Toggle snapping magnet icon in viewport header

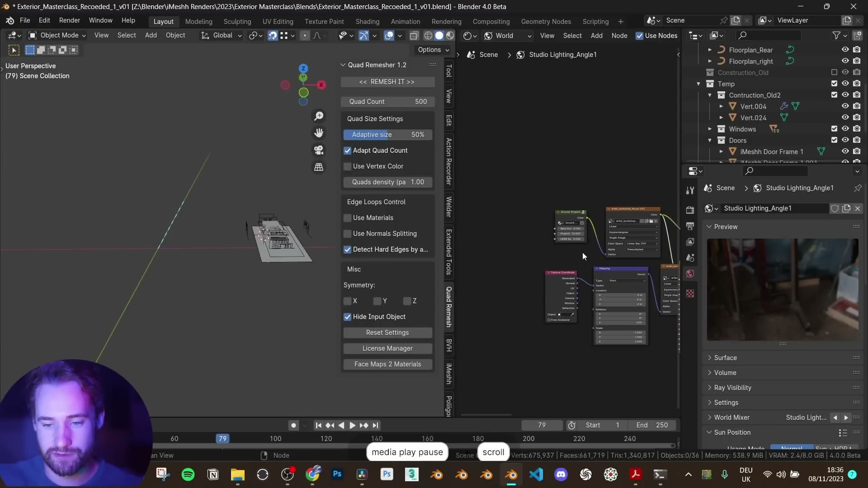point(273,35)
